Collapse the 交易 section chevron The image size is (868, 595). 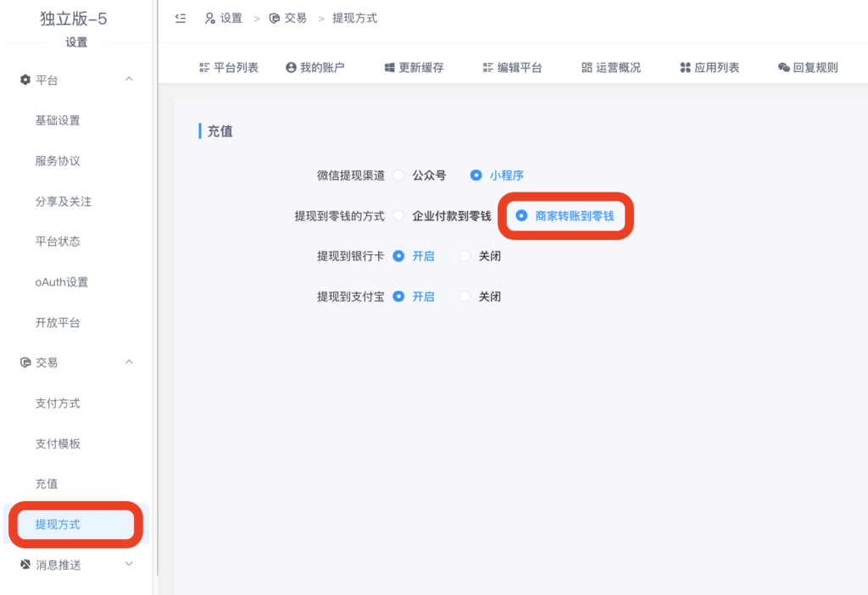click(x=129, y=362)
